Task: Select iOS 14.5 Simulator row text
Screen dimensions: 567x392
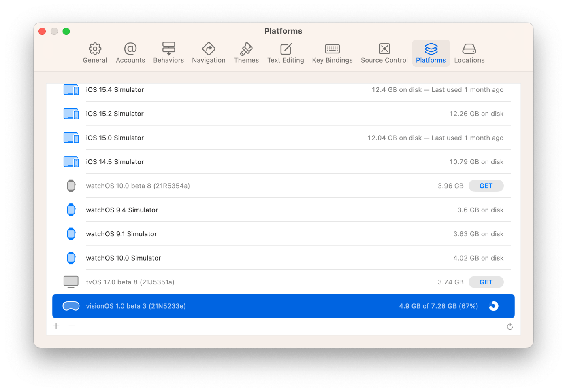Action: 115,162
